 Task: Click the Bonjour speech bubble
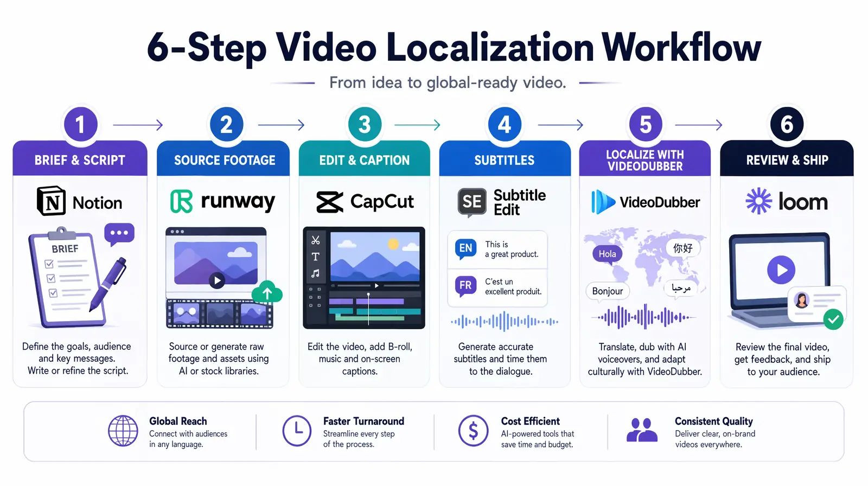point(608,291)
